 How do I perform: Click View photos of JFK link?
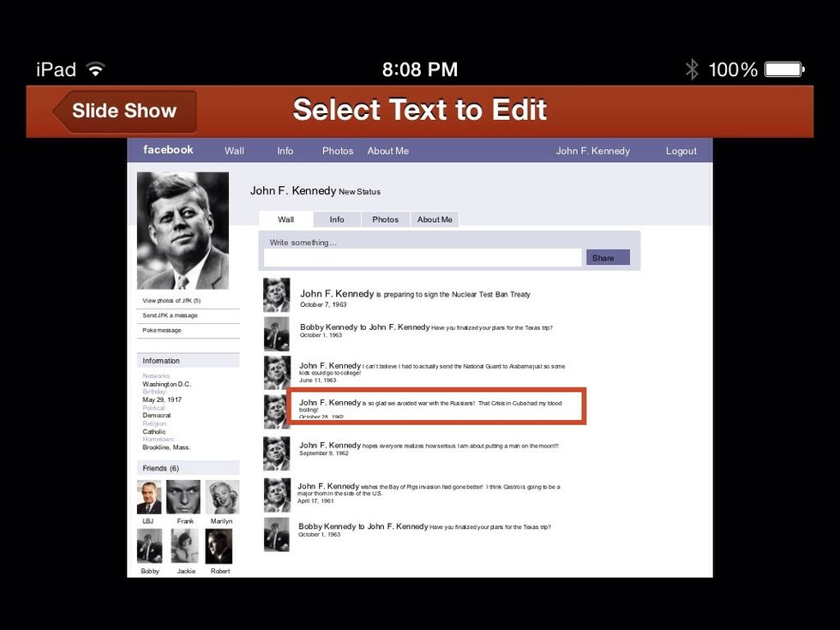(171, 301)
